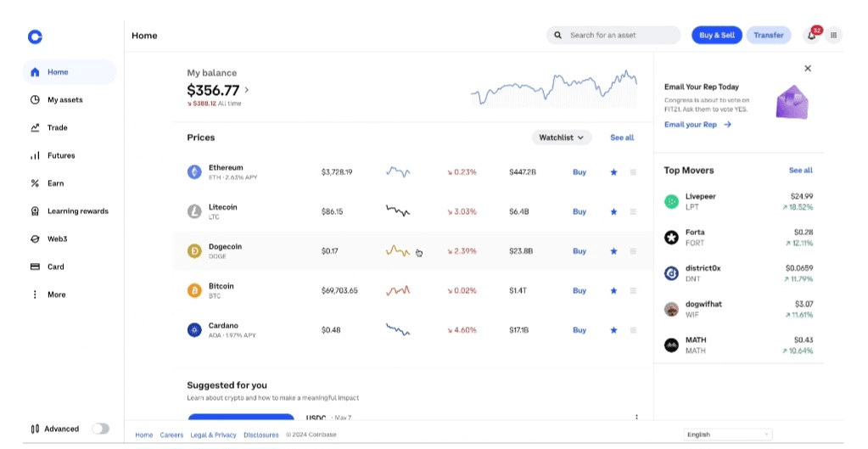Open the English language selector

(728, 435)
